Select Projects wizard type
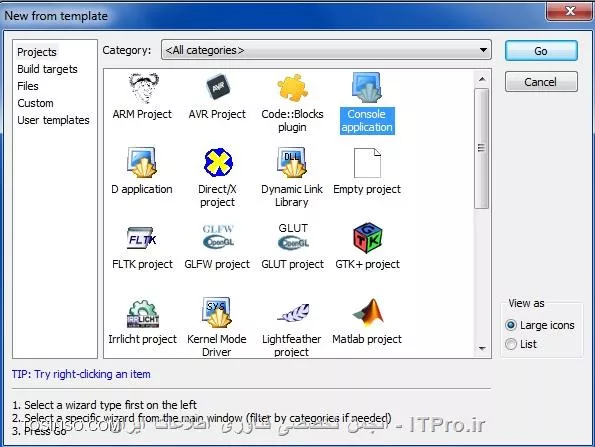The height and width of the screenshot is (447, 595). point(37,52)
